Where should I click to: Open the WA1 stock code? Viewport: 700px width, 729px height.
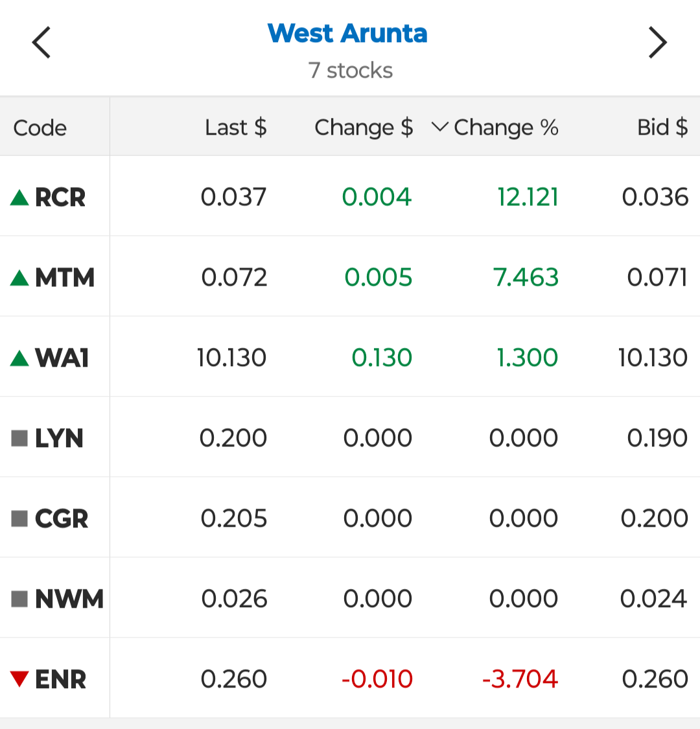click(62, 358)
